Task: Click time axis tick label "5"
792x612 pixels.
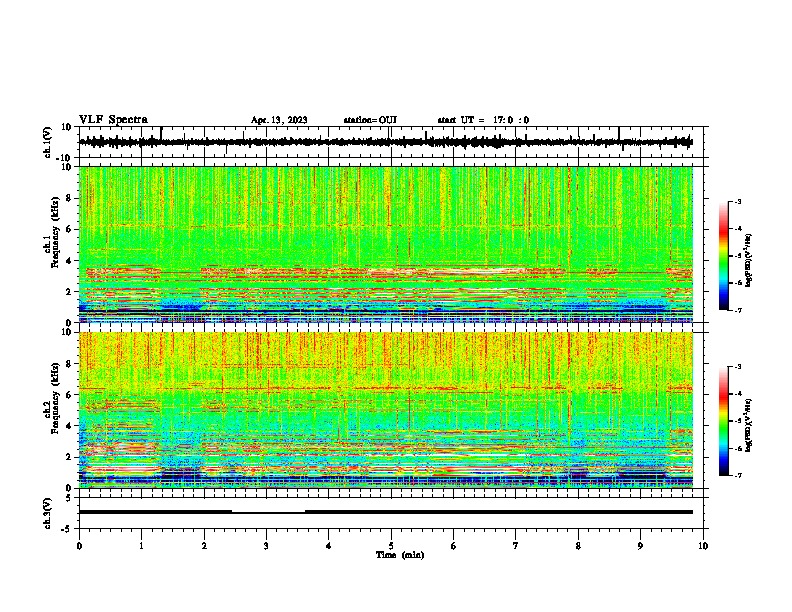Action: (x=391, y=546)
